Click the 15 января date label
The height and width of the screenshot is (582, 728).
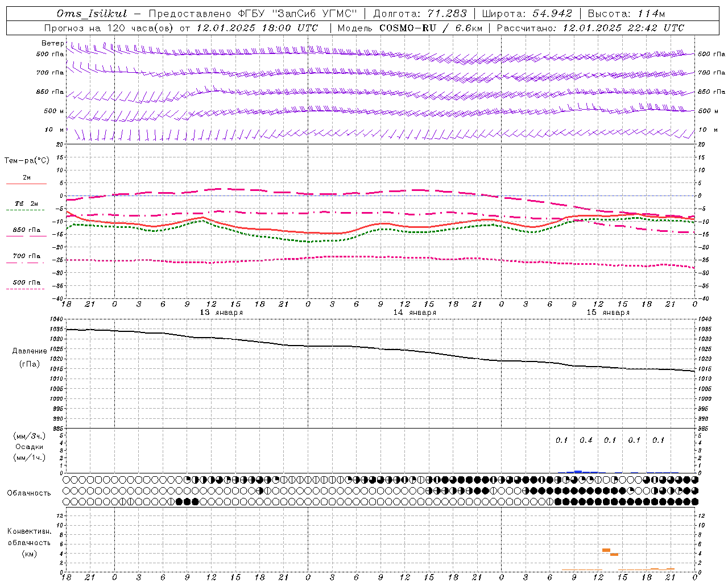click(x=608, y=313)
